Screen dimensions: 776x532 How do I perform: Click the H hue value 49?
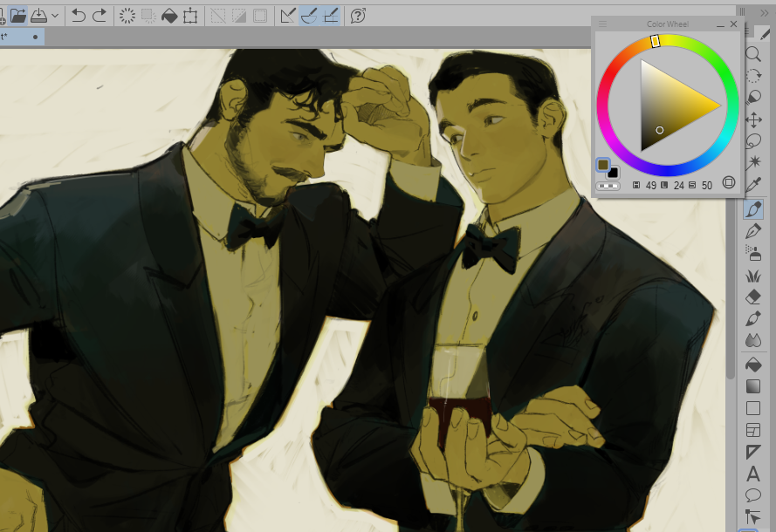(x=651, y=186)
